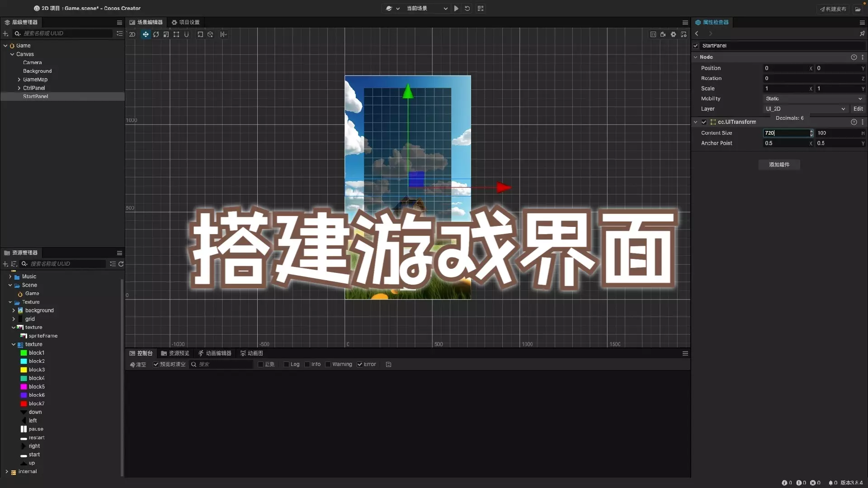Open the 动画编辑器 tab

[x=215, y=353]
